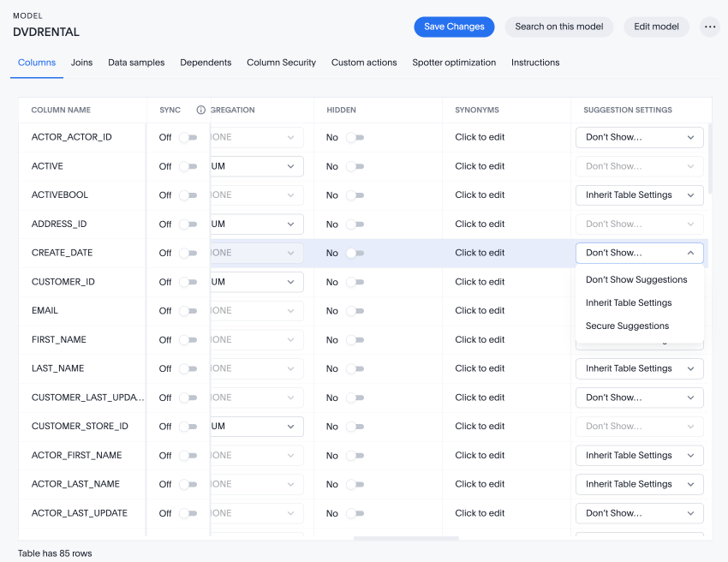Click the FIRST_NAME column name cell
Viewport: 728px width, 562px height.
pyautogui.click(x=58, y=340)
